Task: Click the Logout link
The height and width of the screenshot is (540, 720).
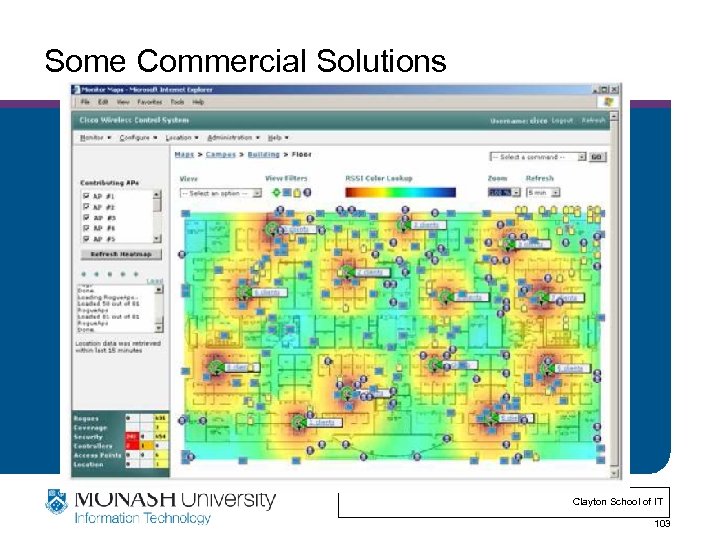Action: tap(562, 120)
